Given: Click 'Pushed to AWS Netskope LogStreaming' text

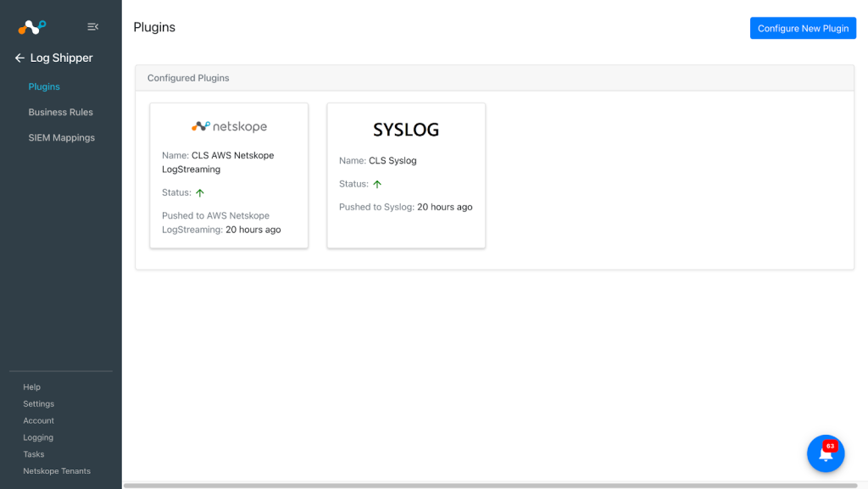Looking at the screenshot, I should point(216,222).
